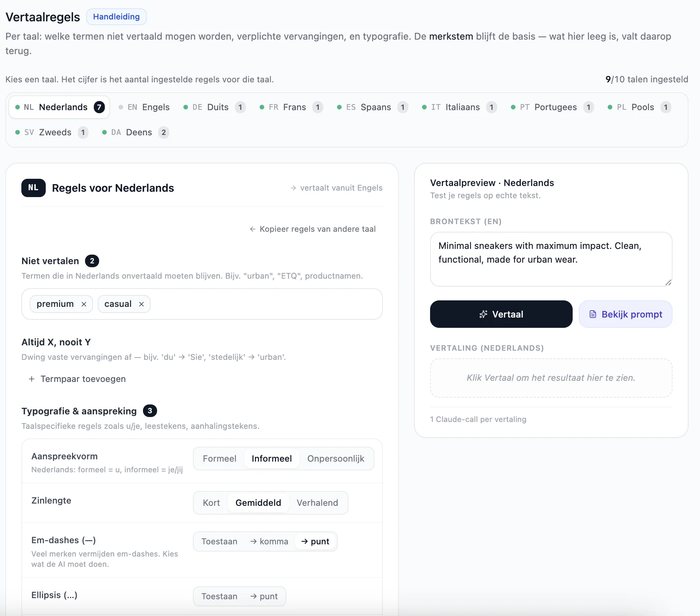Click the NL badge beside Regels voor Nederlands
This screenshot has width=700, height=616.
[34, 188]
